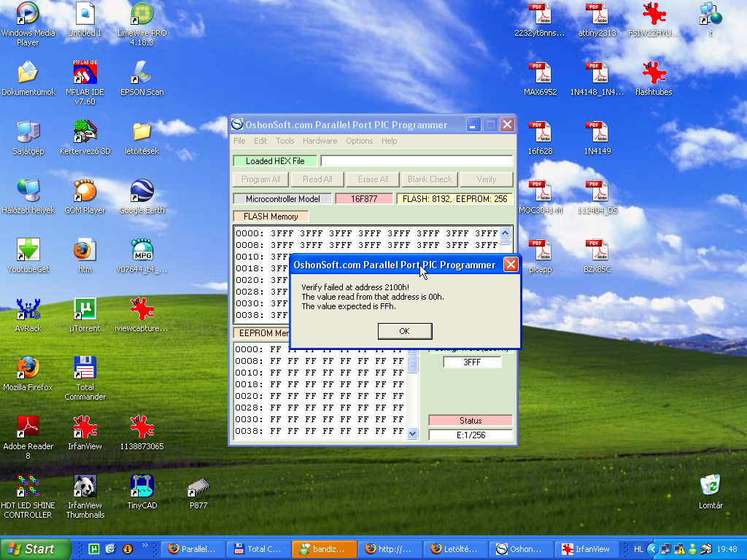The height and width of the screenshot is (560, 747).
Task: Open the P877 desktop icon
Action: tap(198, 493)
